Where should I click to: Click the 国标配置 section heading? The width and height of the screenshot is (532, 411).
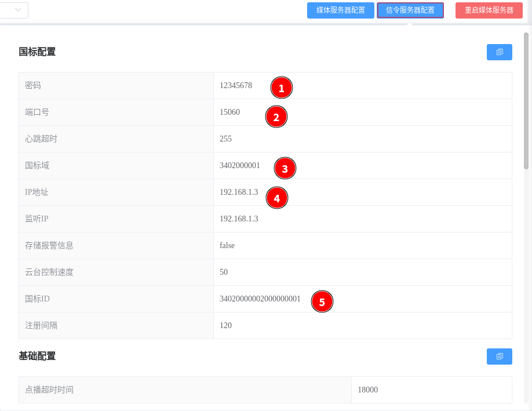click(37, 52)
